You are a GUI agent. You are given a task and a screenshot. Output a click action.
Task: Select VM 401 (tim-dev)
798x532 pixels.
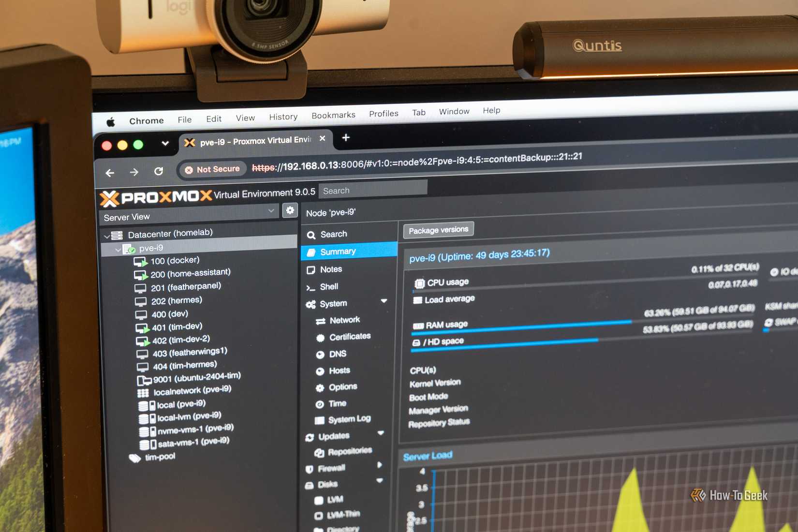click(169, 327)
